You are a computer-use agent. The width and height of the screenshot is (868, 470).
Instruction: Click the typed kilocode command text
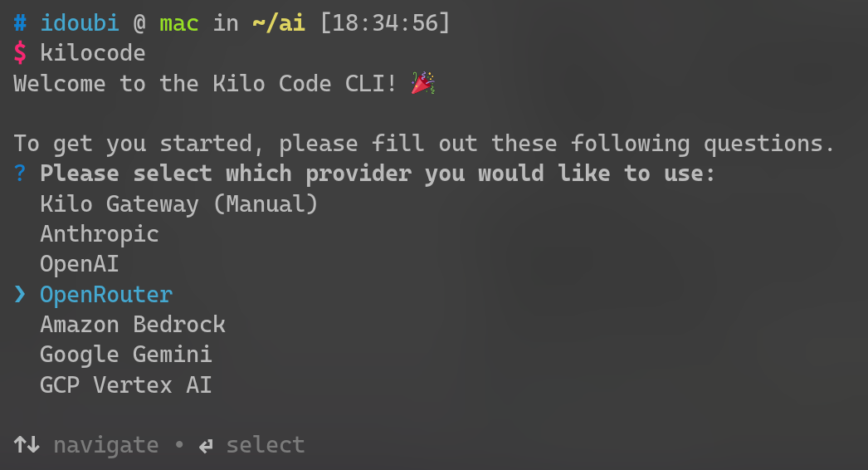point(92,53)
